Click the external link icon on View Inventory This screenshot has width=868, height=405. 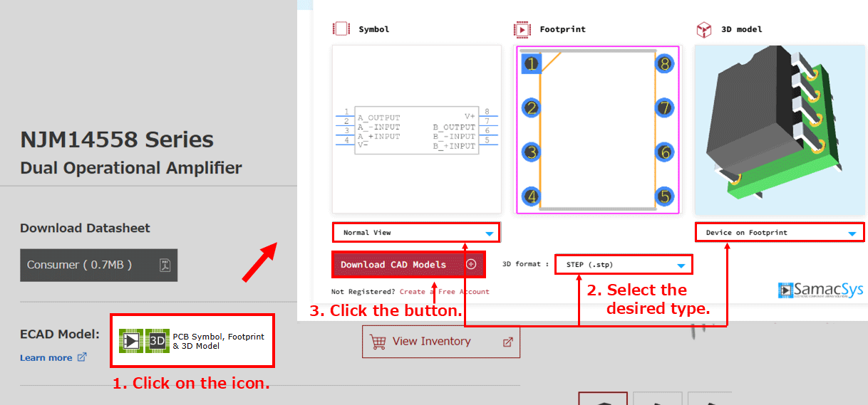[508, 342]
